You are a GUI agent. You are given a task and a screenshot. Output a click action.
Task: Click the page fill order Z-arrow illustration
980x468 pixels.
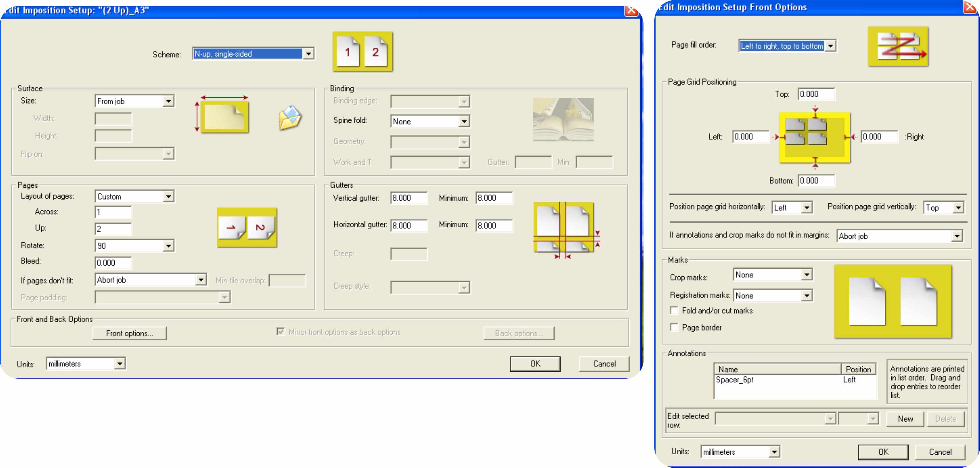(898, 46)
